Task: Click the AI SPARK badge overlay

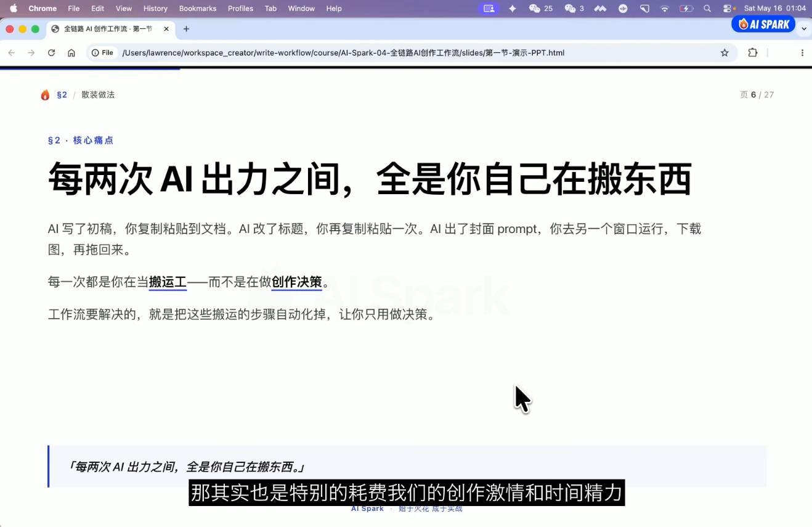Action: point(763,24)
